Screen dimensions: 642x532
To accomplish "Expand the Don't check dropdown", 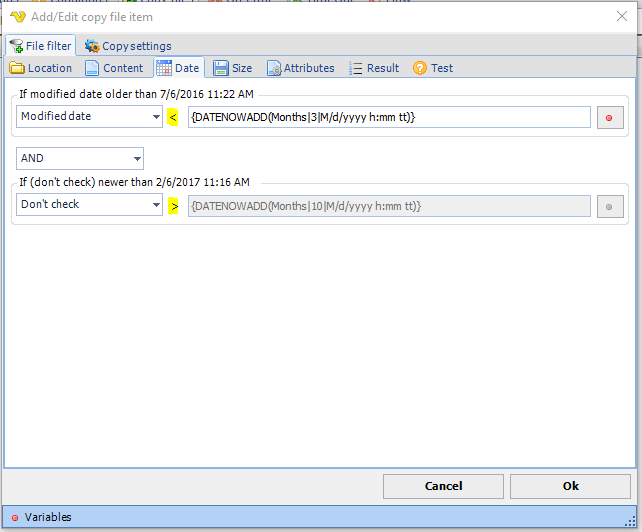I will (156, 205).
